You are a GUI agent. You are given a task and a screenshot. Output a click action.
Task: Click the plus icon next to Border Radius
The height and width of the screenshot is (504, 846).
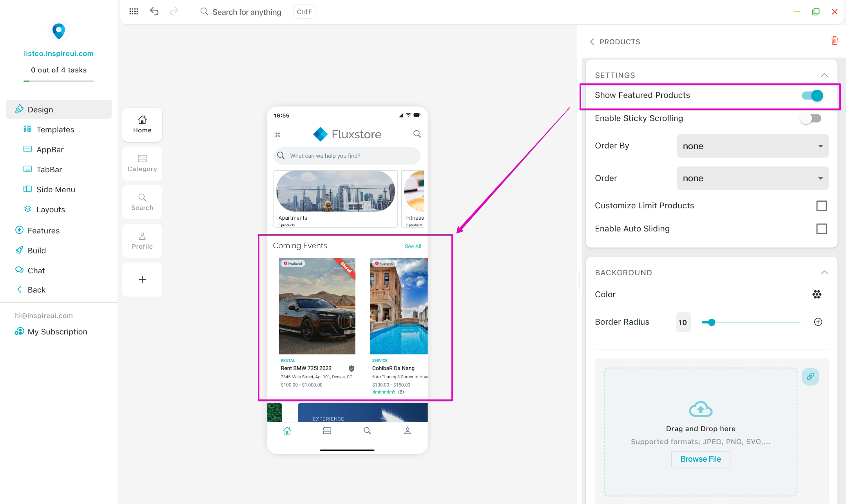coord(818,322)
